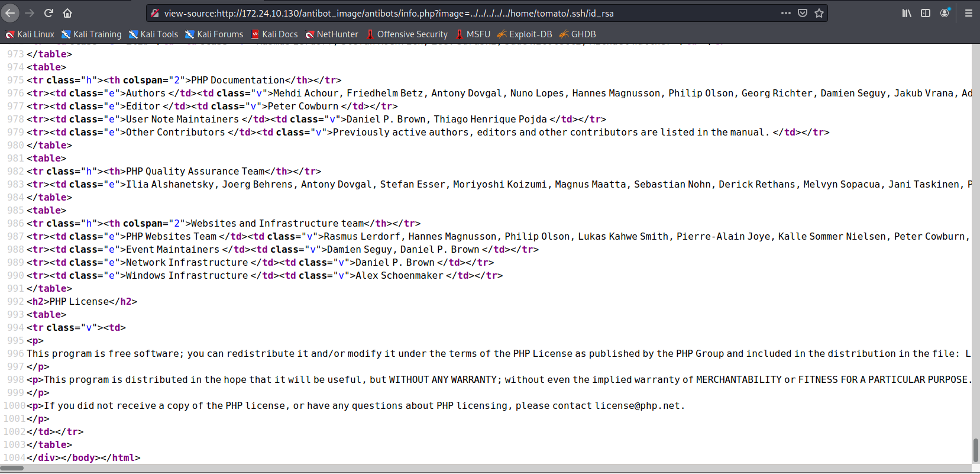This screenshot has width=980, height=474.
Task: Click 'license@php.net' text on line 1000
Action: pos(638,405)
